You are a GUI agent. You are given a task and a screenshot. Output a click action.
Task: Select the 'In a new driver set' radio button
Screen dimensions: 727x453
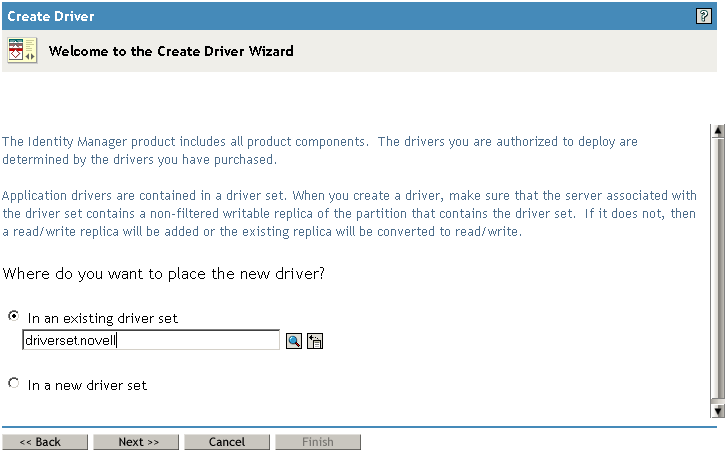[13, 383]
